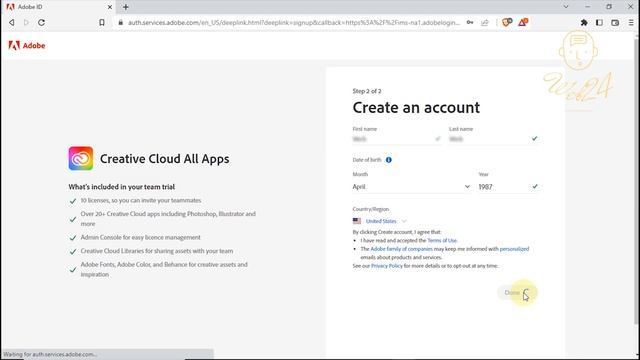
Task: Click 'Admin Console for easy licence management' text
Action: pos(140,237)
